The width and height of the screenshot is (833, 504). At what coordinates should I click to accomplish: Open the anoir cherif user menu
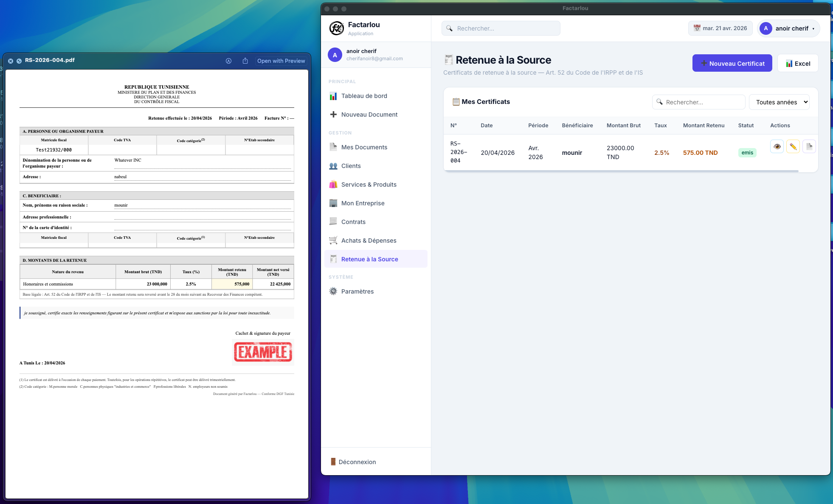coord(788,28)
